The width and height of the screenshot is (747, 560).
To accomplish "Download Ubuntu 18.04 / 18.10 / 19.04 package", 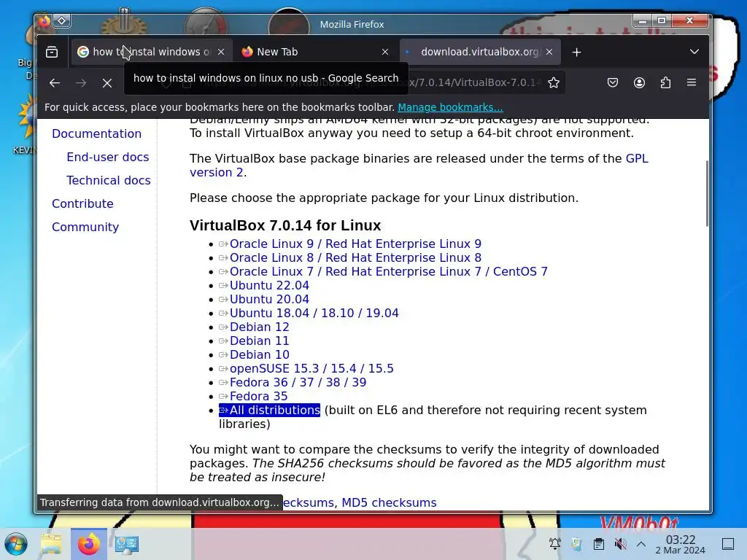I will (x=314, y=313).
